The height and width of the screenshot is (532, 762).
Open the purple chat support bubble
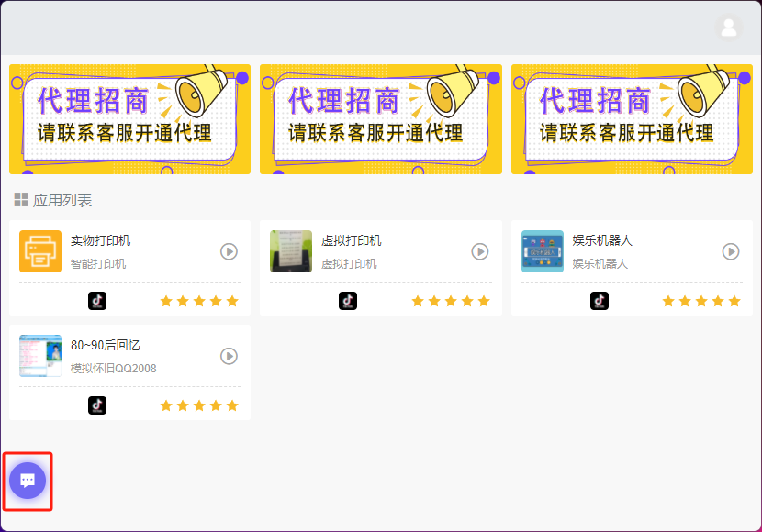click(28, 481)
